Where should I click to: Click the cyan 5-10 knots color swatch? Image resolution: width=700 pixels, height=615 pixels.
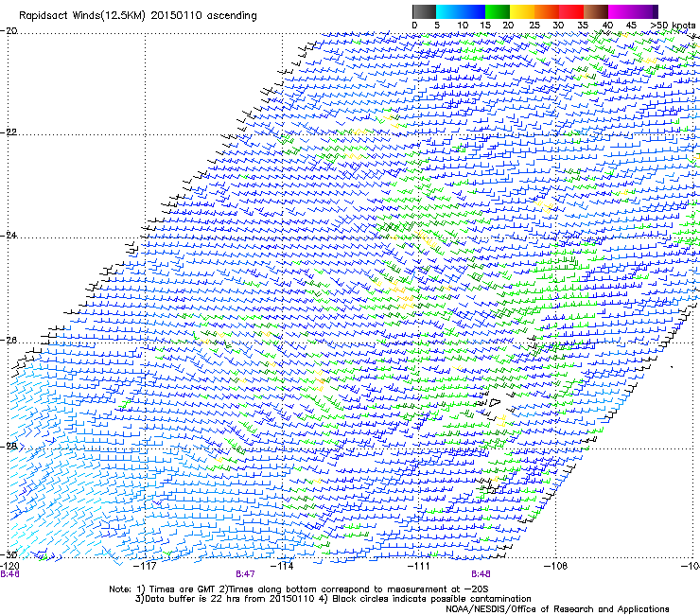click(447, 11)
